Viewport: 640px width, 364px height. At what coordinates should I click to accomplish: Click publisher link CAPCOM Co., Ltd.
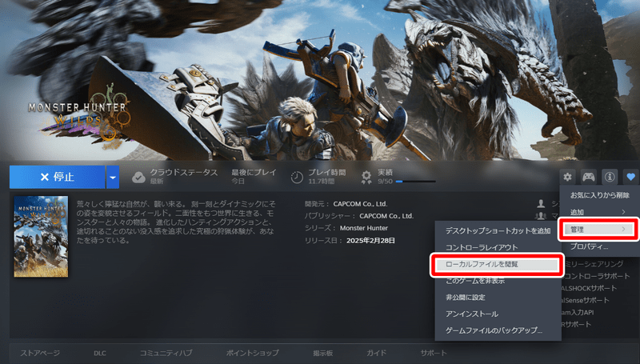pyautogui.click(x=386, y=216)
